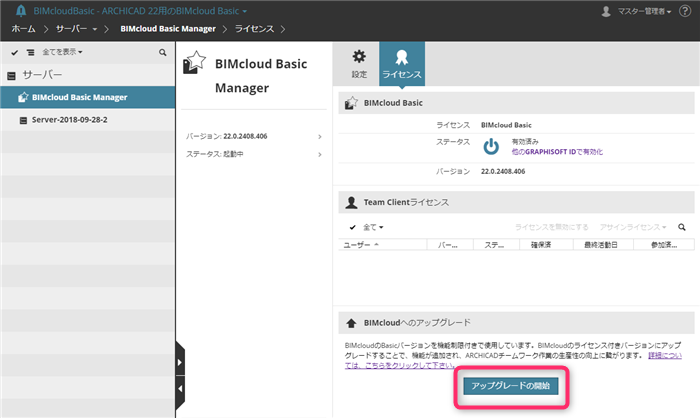Click the ステ... column header

(496, 245)
